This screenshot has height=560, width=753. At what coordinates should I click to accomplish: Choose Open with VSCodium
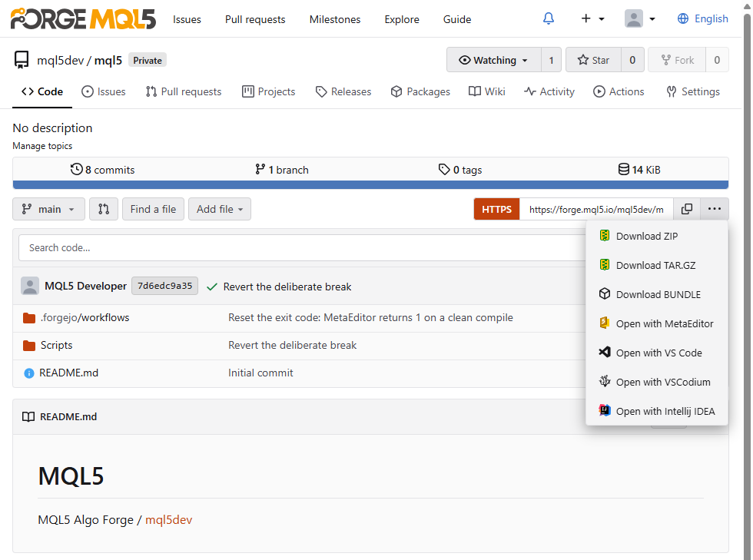(x=657, y=383)
